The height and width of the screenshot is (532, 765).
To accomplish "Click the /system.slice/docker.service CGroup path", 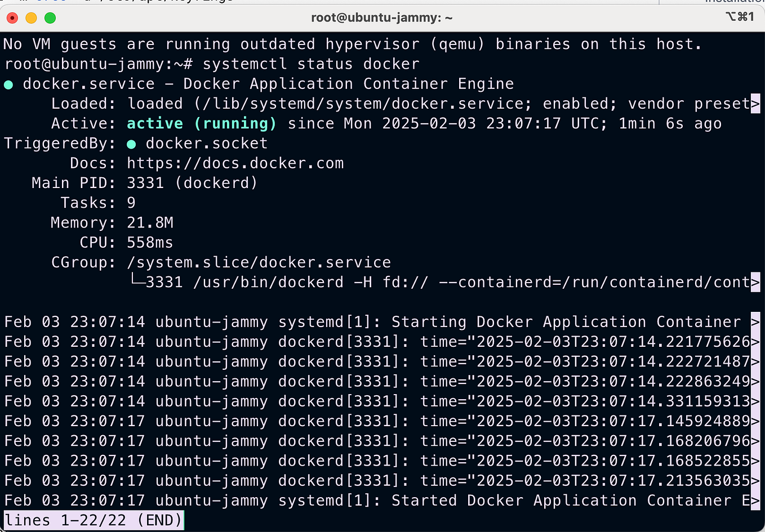I will [258, 262].
